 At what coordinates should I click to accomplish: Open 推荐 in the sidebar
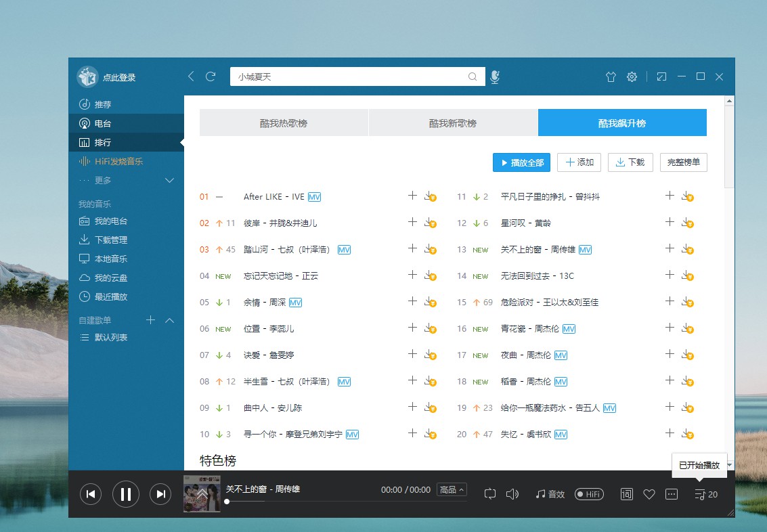tap(126, 104)
